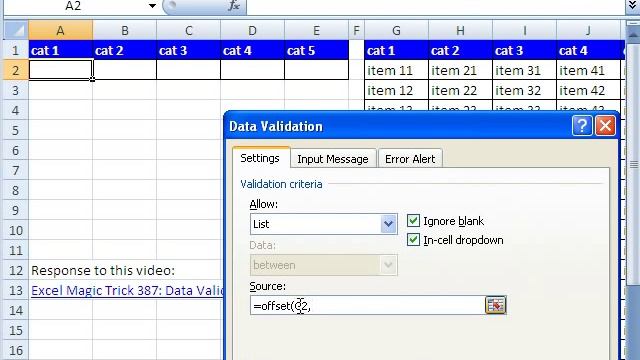
Task: Select column I header
Action: pyautogui.click(x=524, y=31)
